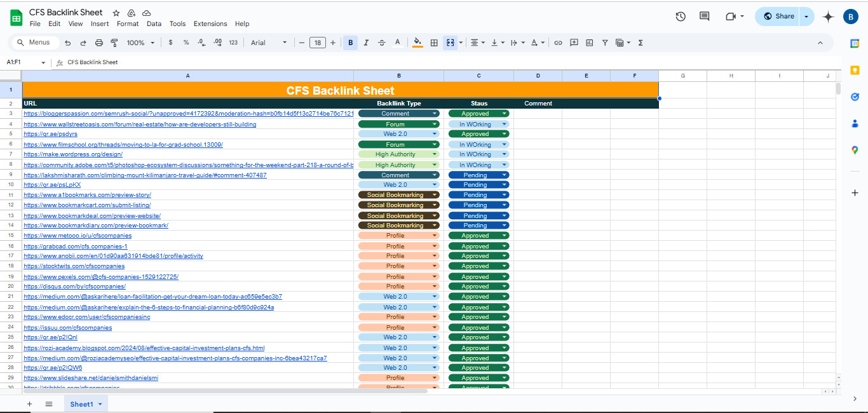
Task: Open more number formats (123)
Action: pyautogui.click(x=233, y=43)
